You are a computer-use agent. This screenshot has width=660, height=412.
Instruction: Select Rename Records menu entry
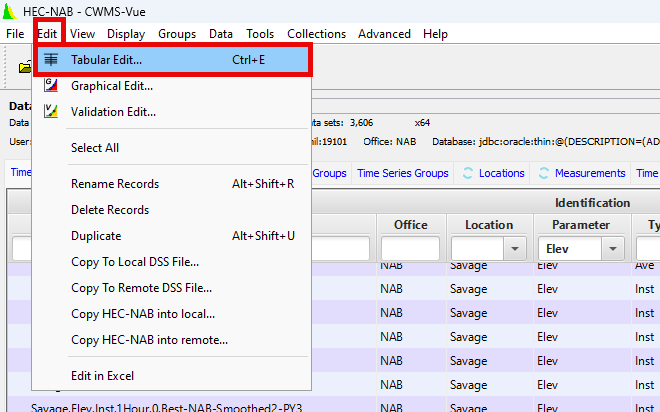(x=115, y=184)
